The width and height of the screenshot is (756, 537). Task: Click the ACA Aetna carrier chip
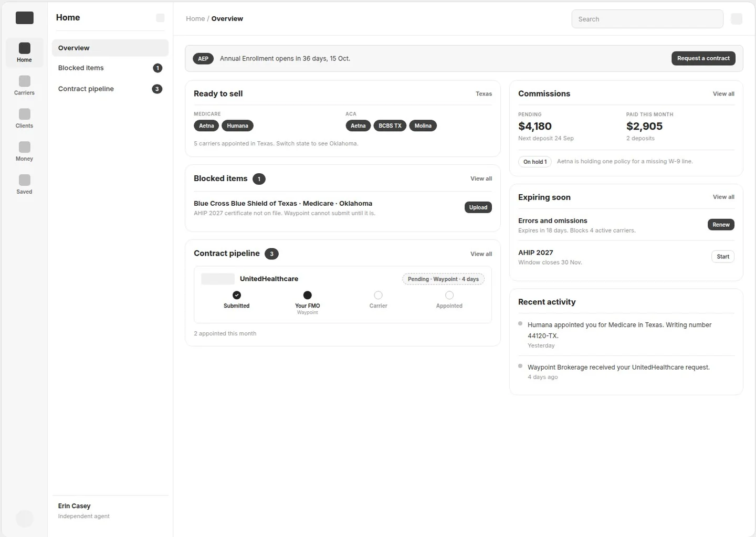(x=358, y=125)
